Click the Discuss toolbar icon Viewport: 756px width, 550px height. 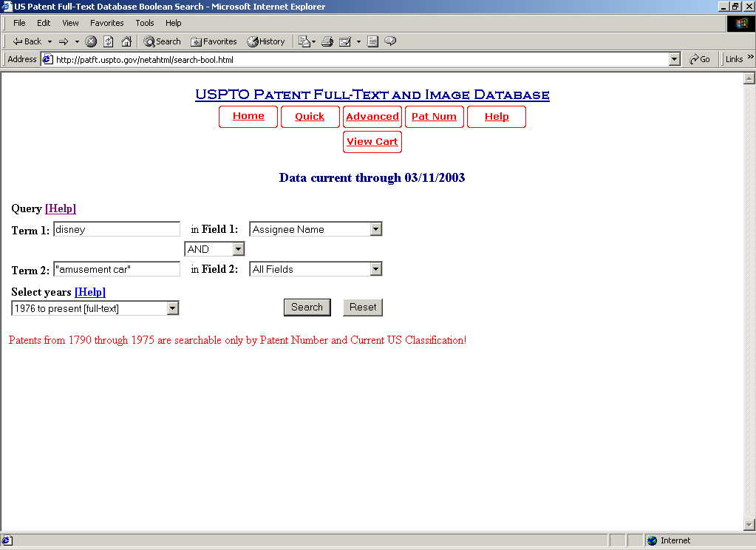[x=372, y=41]
